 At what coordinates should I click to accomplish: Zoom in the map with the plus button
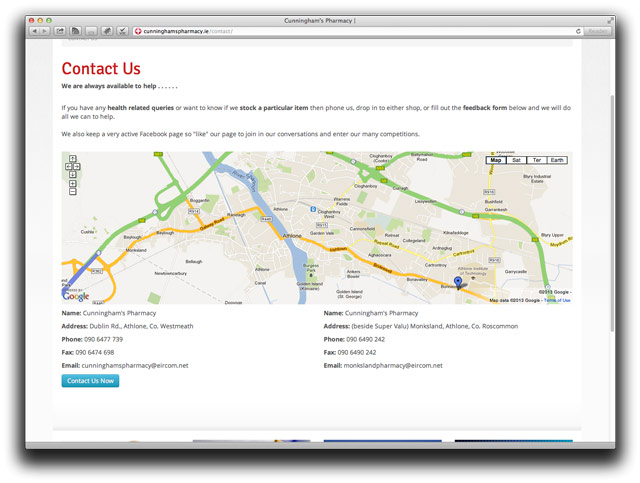click(x=73, y=184)
